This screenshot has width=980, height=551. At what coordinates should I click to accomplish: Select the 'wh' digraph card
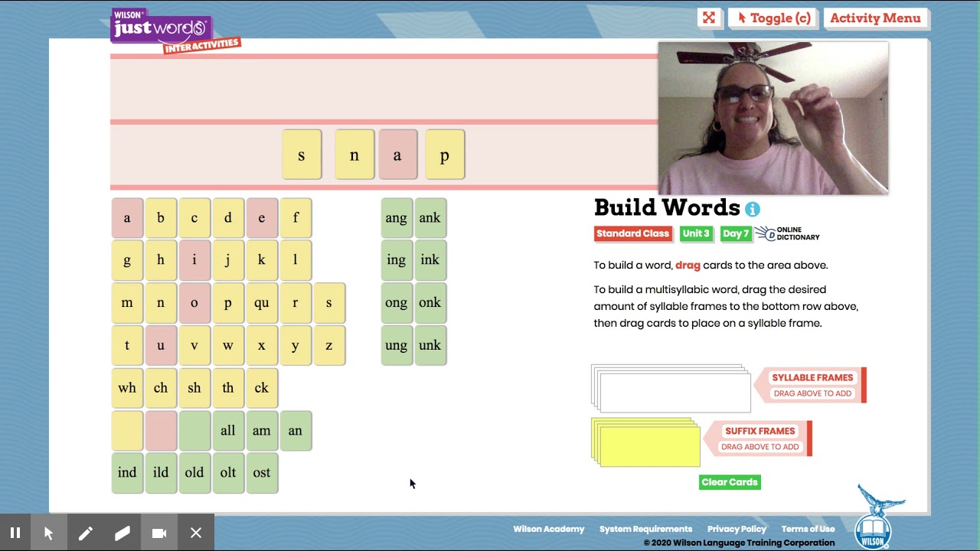(127, 388)
